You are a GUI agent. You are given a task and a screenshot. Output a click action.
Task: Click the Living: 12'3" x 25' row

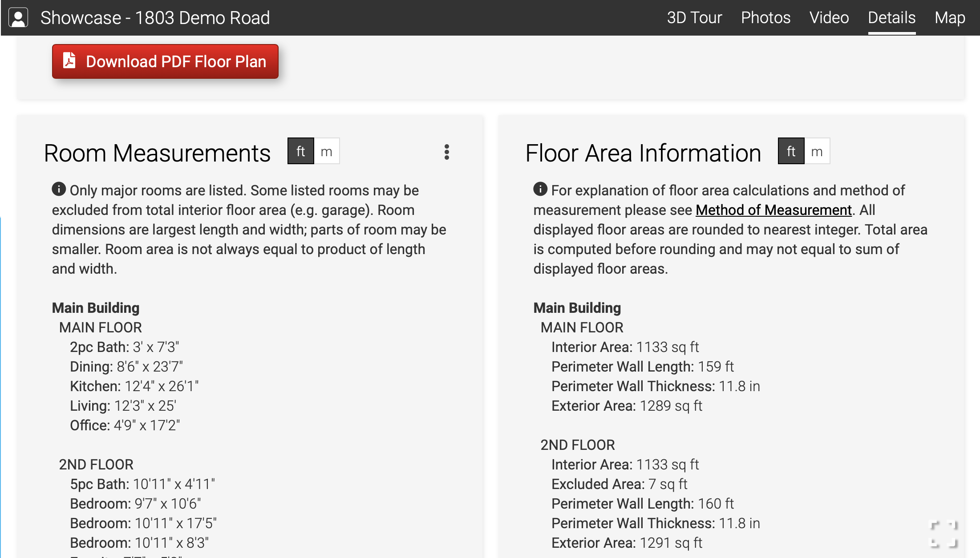[123, 406]
